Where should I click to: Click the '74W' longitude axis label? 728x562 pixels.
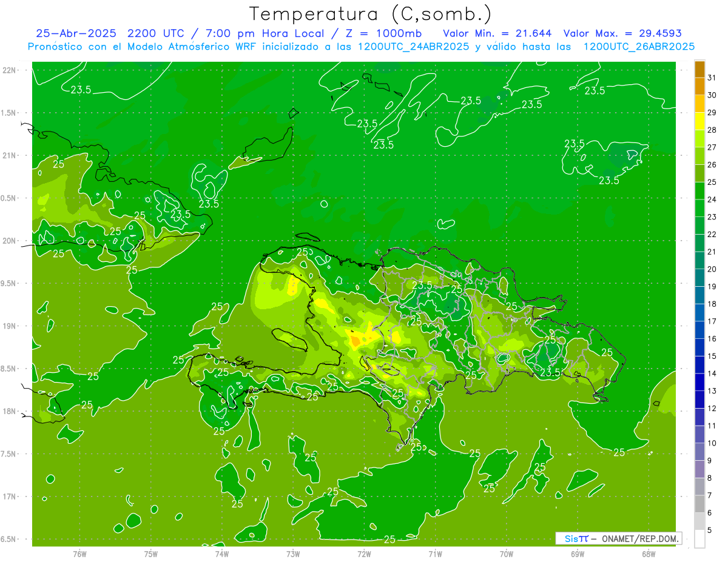click(221, 554)
